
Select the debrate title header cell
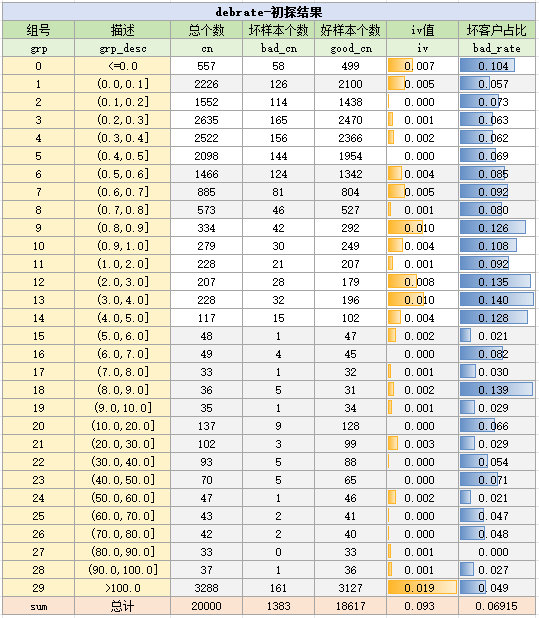[269, 12]
